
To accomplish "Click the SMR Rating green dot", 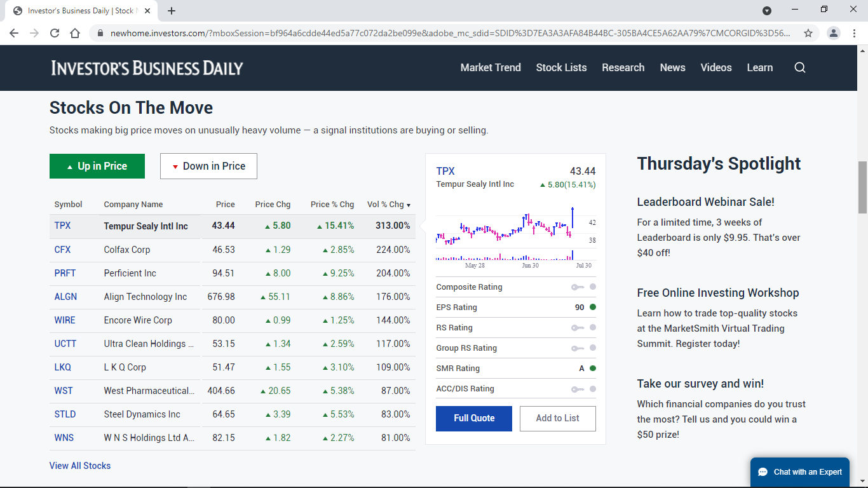I will pyautogui.click(x=593, y=369).
